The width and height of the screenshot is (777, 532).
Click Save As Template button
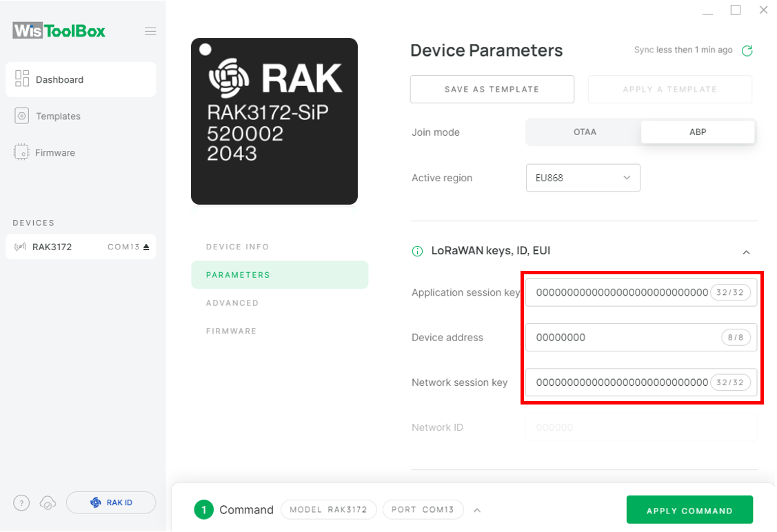click(492, 89)
